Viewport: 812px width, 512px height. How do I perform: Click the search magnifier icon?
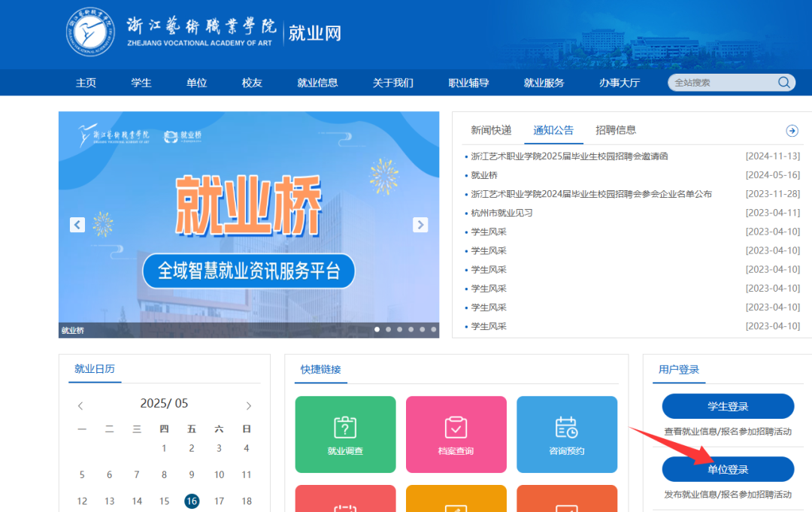[x=783, y=83]
